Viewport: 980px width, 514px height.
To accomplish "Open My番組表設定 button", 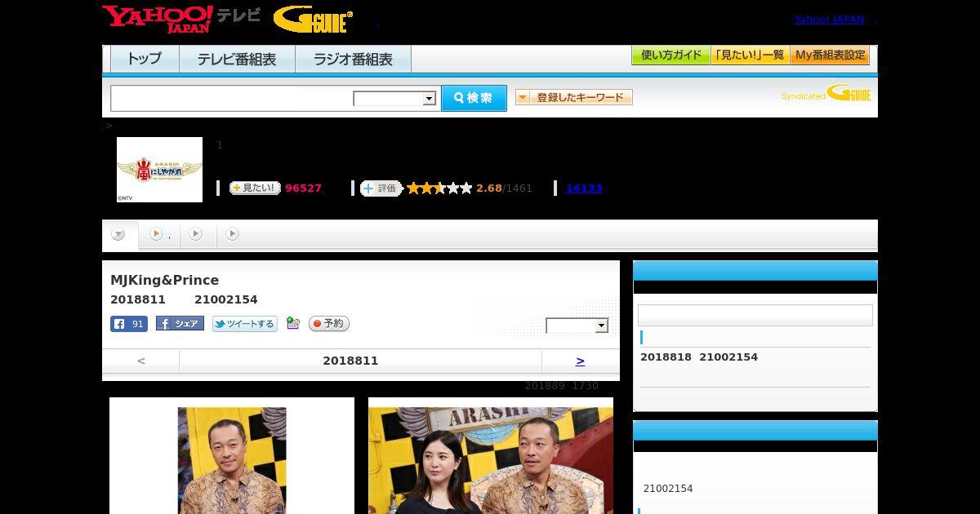I will [830, 55].
